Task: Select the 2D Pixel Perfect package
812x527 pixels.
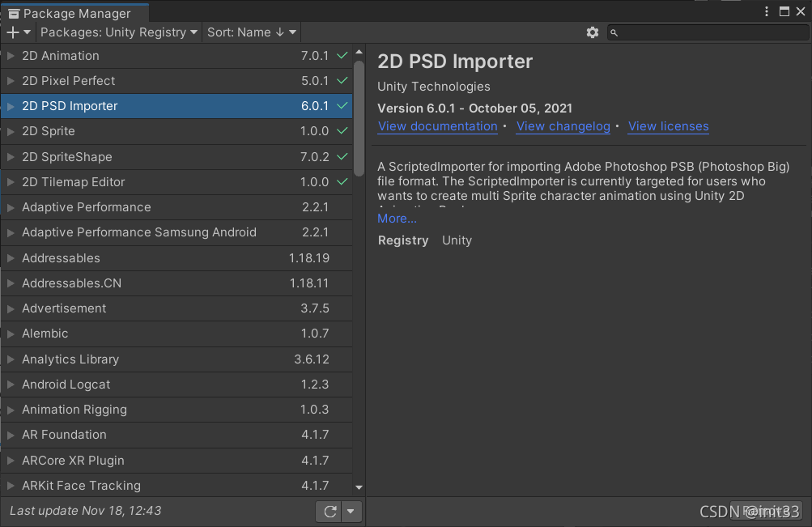Action: [x=176, y=81]
